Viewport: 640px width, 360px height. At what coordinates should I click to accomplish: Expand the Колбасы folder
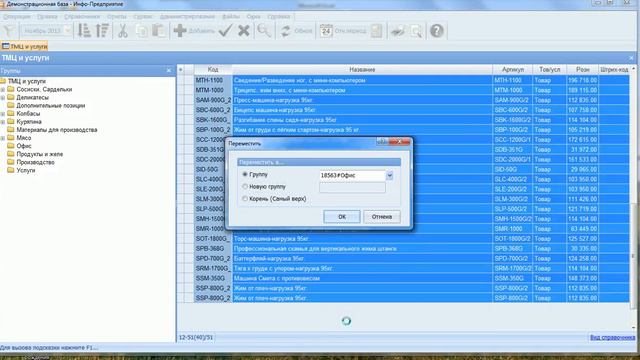[2, 113]
